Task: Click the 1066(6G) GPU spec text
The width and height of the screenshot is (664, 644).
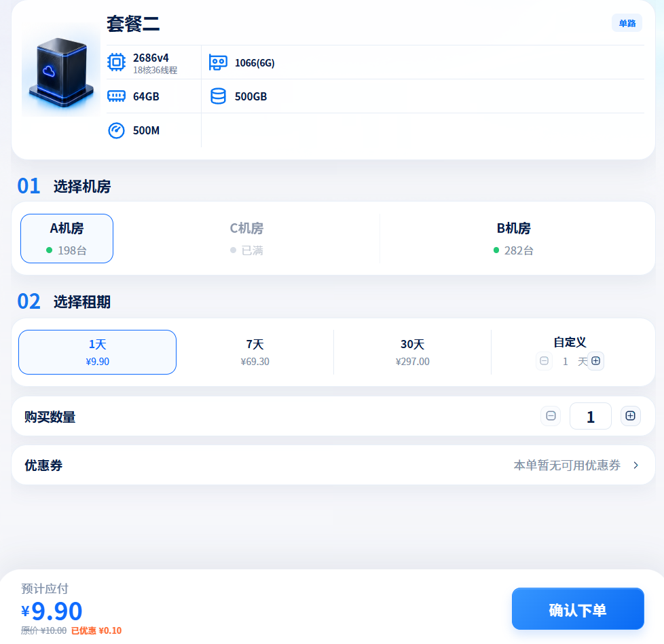Action: click(x=255, y=62)
